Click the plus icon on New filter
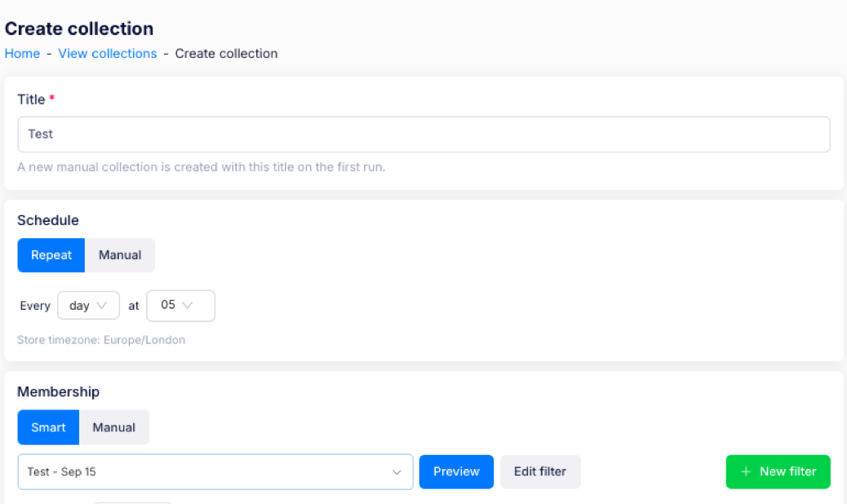 746,471
